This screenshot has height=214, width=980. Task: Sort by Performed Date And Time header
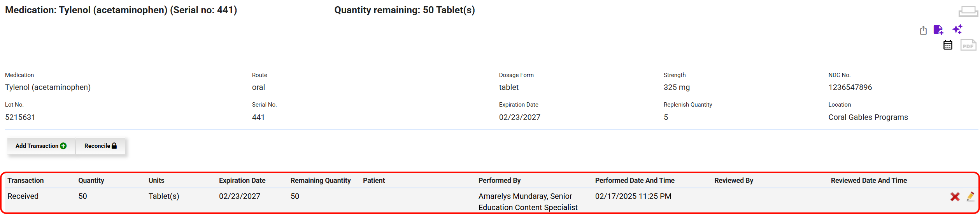tap(635, 181)
